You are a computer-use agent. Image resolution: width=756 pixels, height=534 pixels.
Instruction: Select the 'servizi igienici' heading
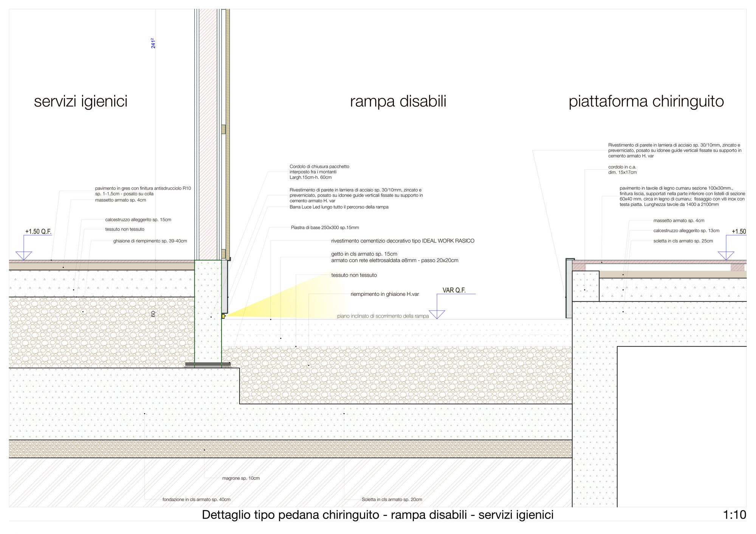[81, 102]
